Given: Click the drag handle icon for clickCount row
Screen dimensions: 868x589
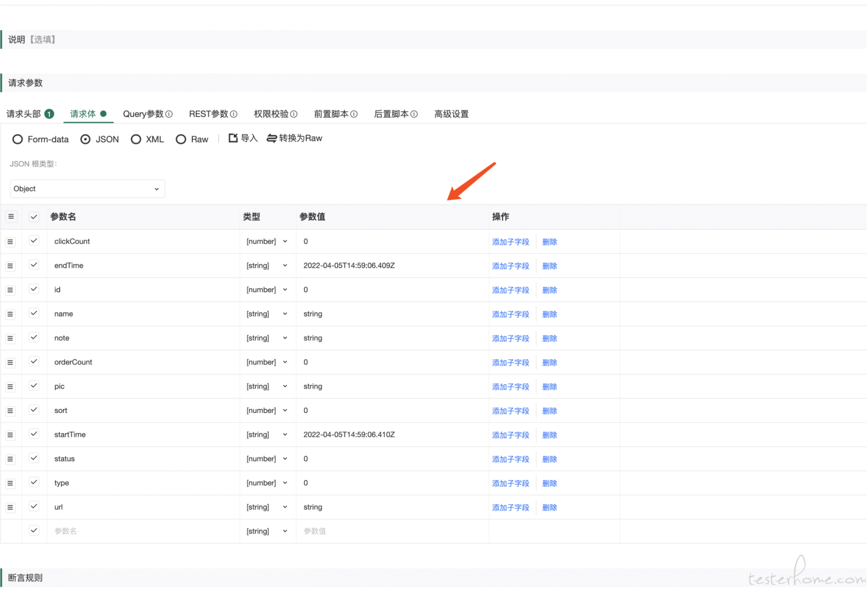Looking at the screenshot, I should point(10,242).
